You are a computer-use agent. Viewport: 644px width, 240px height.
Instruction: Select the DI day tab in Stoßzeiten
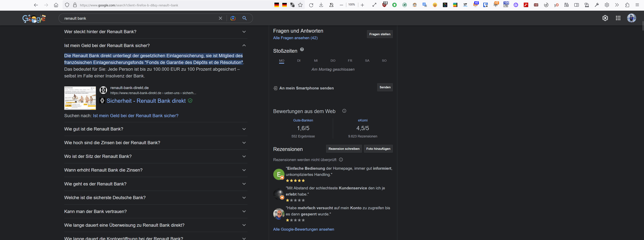[x=299, y=61]
